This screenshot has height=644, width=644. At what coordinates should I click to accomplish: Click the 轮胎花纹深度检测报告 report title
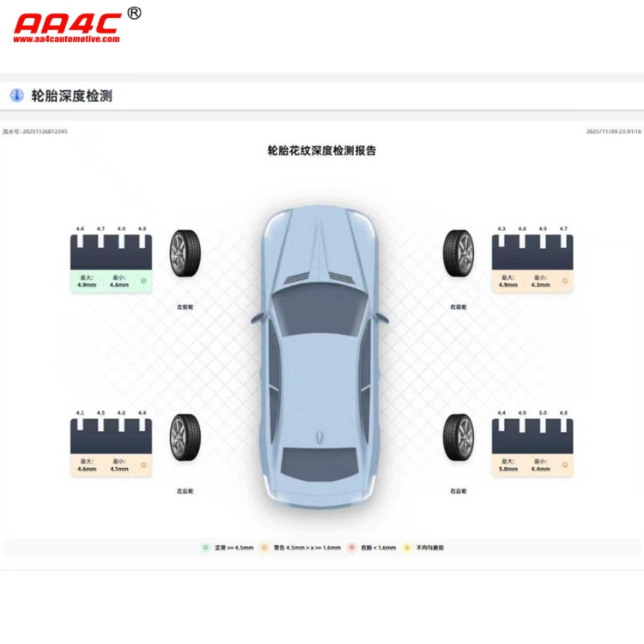[321, 150]
